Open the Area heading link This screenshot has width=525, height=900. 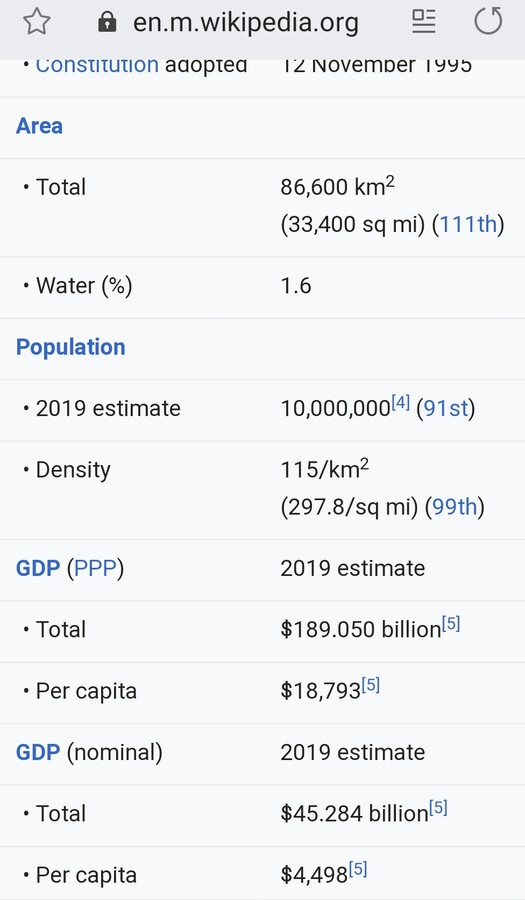(x=39, y=126)
